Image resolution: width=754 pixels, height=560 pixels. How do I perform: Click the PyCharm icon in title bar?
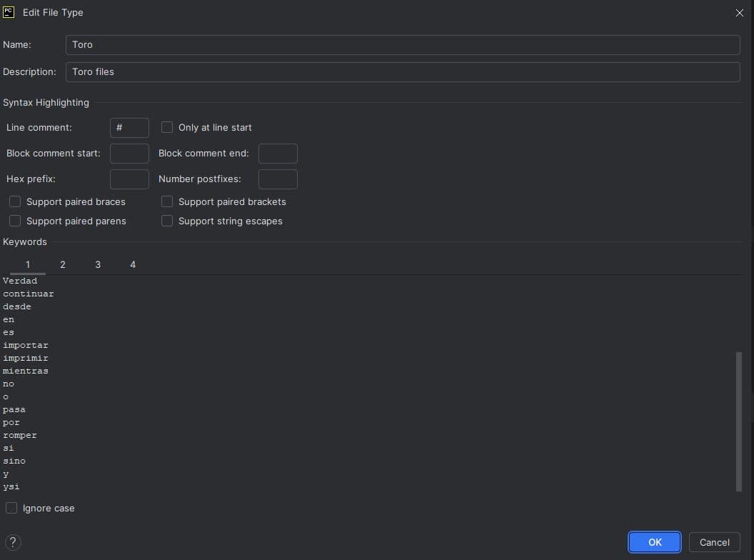pyautogui.click(x=9, y=12)
